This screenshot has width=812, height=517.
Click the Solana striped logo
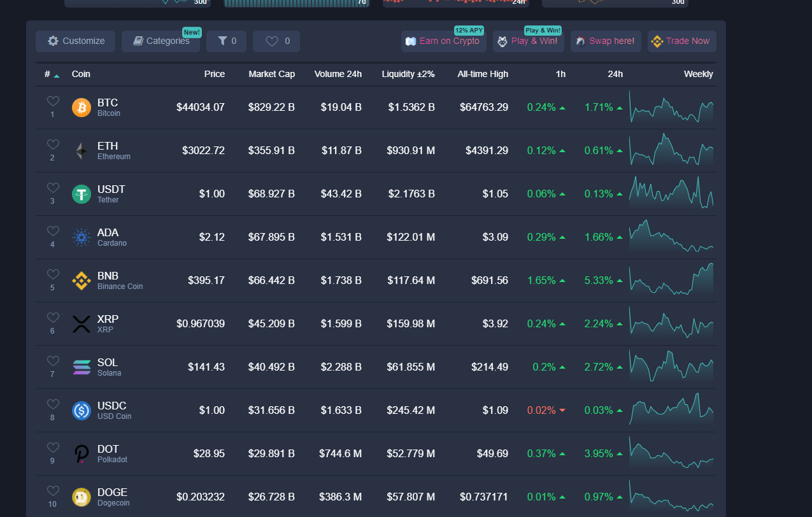82,367
